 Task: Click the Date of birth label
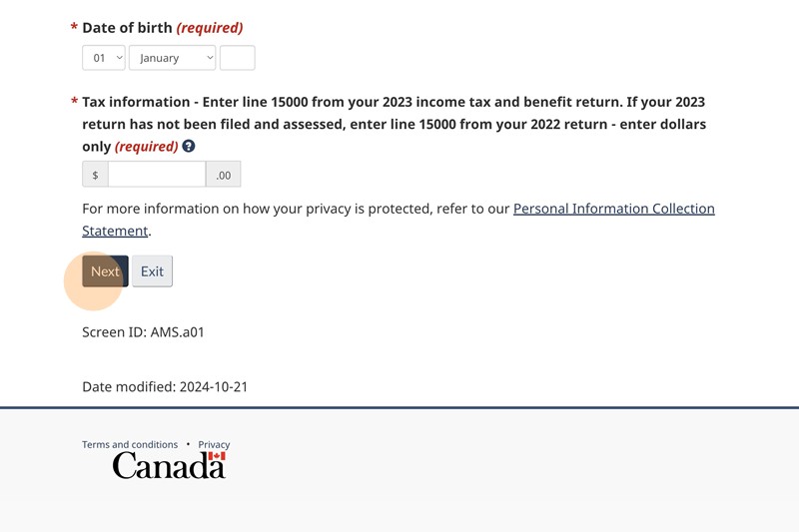[127, 28]
